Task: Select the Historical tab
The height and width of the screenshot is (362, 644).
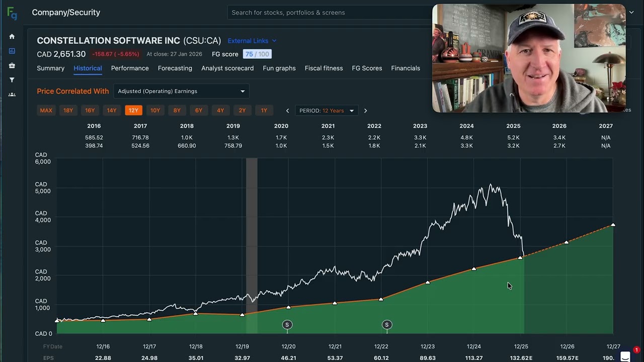Action: (x=88, y=68)
